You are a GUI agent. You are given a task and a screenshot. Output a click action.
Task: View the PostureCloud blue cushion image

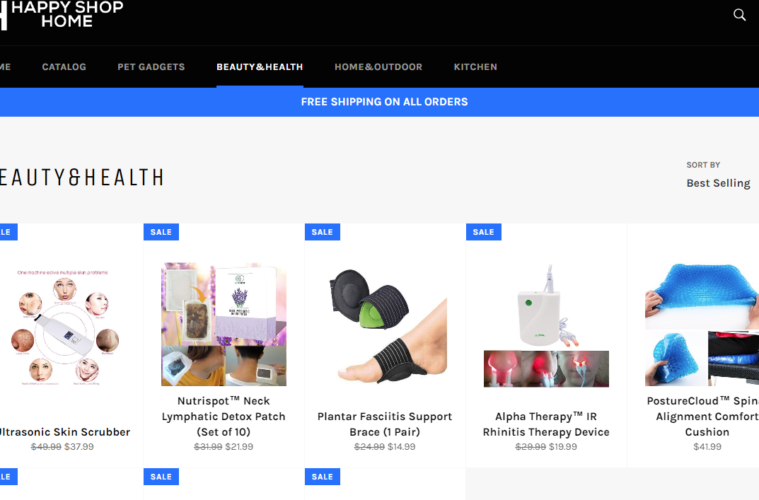(x=702, y=324)
